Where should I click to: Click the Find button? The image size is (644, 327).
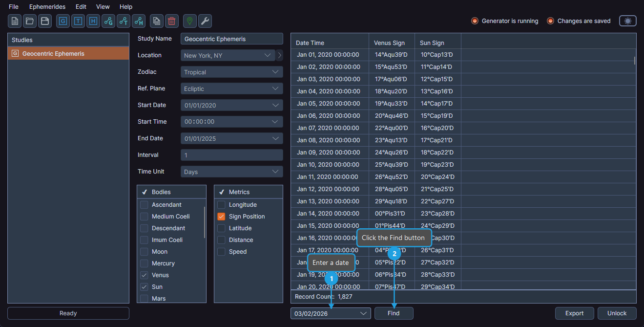pos(394,313)
